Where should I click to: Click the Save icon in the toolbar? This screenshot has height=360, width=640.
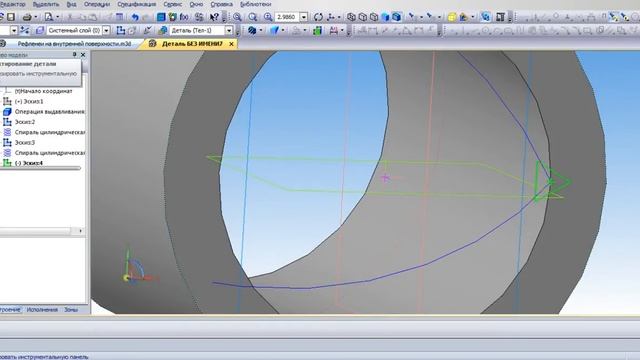(x=11, y=17)
